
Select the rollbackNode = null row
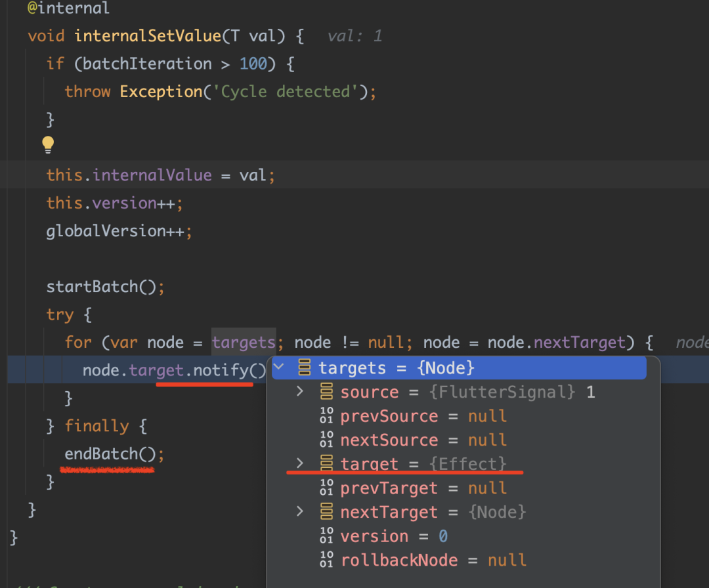[433, 560]
